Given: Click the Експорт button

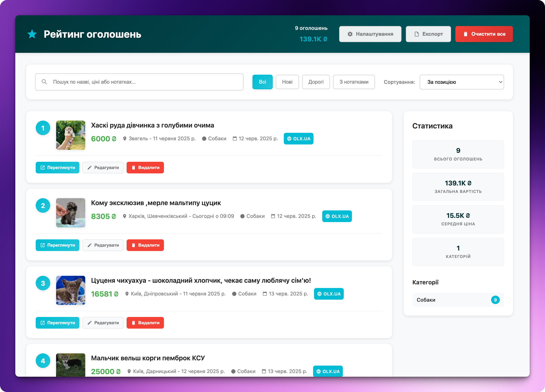Looking at the screenshot, I should click(428, 34).
